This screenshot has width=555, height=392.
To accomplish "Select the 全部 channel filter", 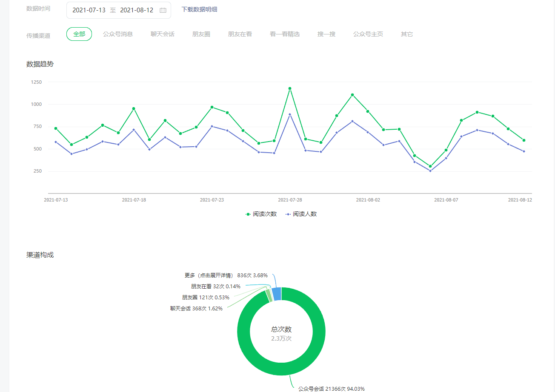I will click(79, 34).
